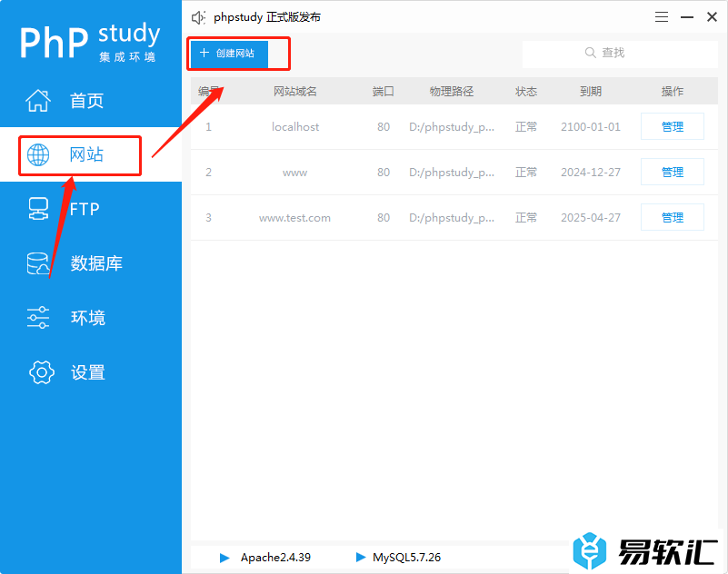The height and width of the screenshot is (574, 728).
Task: Select the localhost domain cell
Action: pyautogui.click(x=295, y=126)
